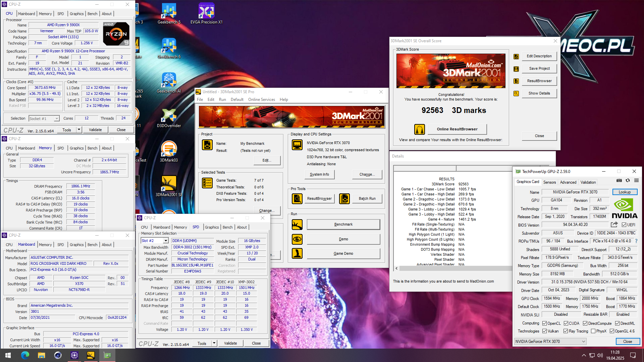Show hidden system tray icons chevron

(584, 355)
